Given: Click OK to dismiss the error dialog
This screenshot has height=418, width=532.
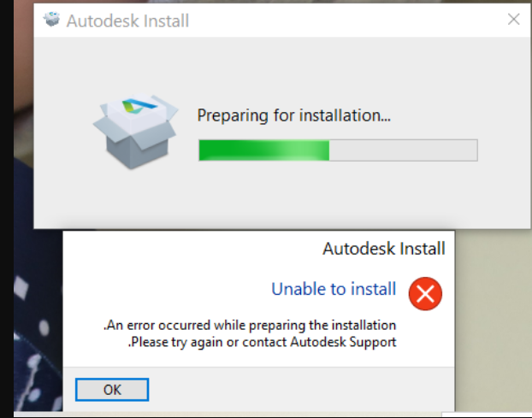Looking at the screenshot, I should (112, 390).
